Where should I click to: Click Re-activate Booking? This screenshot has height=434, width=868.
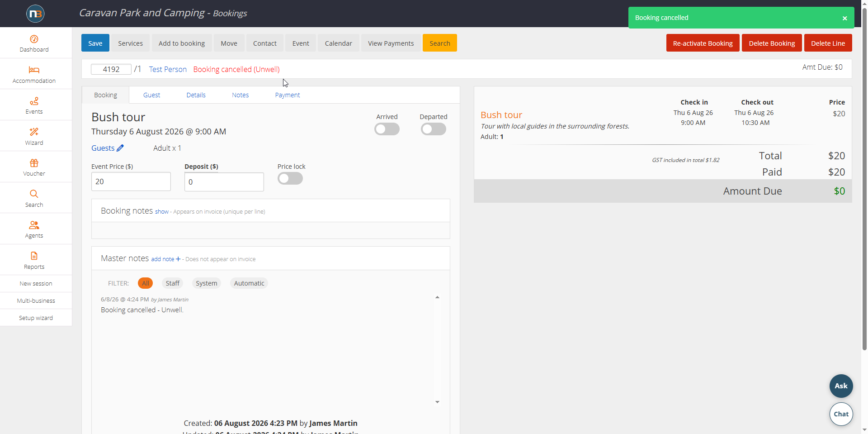(703, 43)
